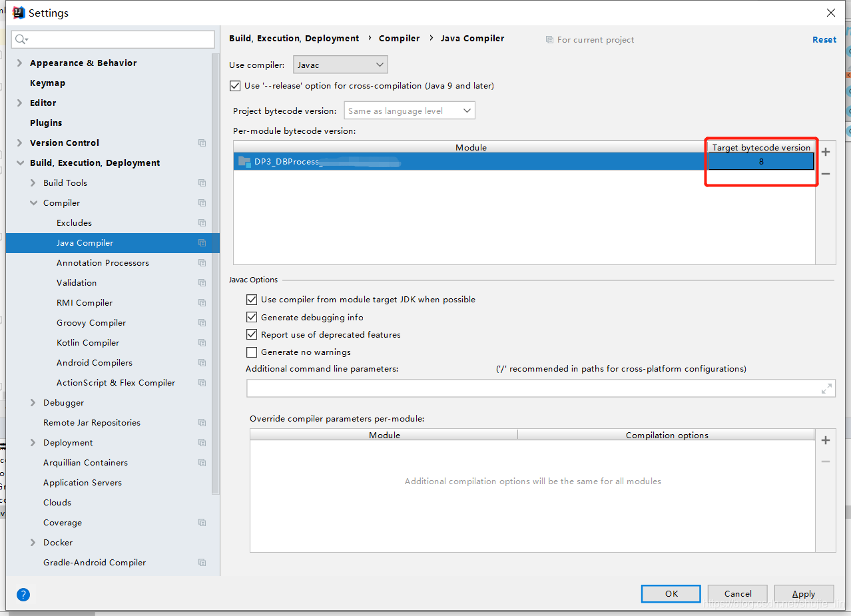The height and width of the screenshot is (616, 851).
Task: Open the help question mark icon
Action: click(23, 595)
